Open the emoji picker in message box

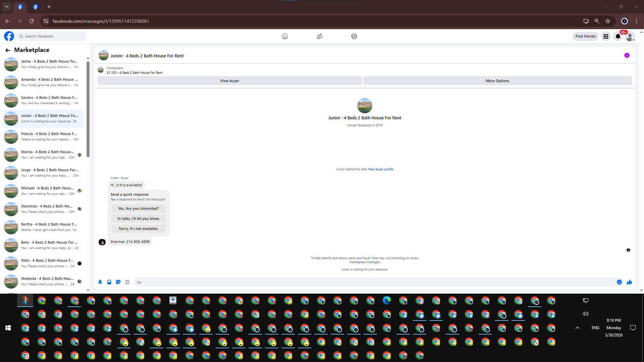619,282
